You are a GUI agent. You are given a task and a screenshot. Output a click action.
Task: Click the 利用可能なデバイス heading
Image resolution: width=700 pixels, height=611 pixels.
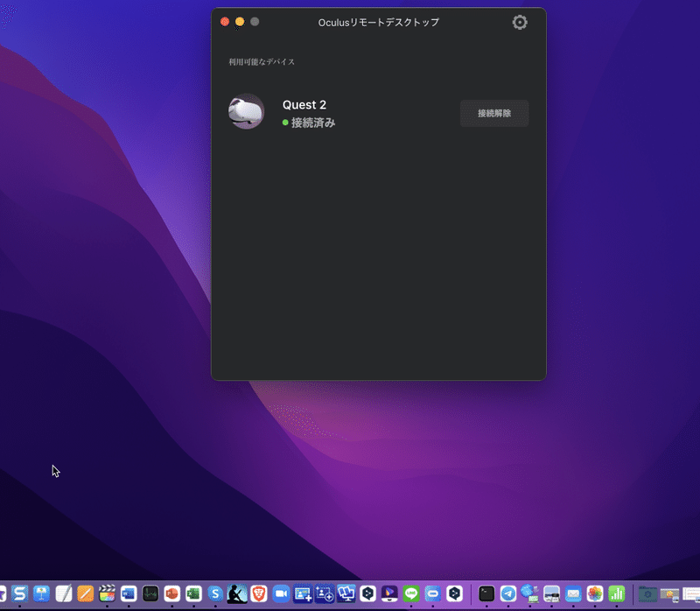262,61
